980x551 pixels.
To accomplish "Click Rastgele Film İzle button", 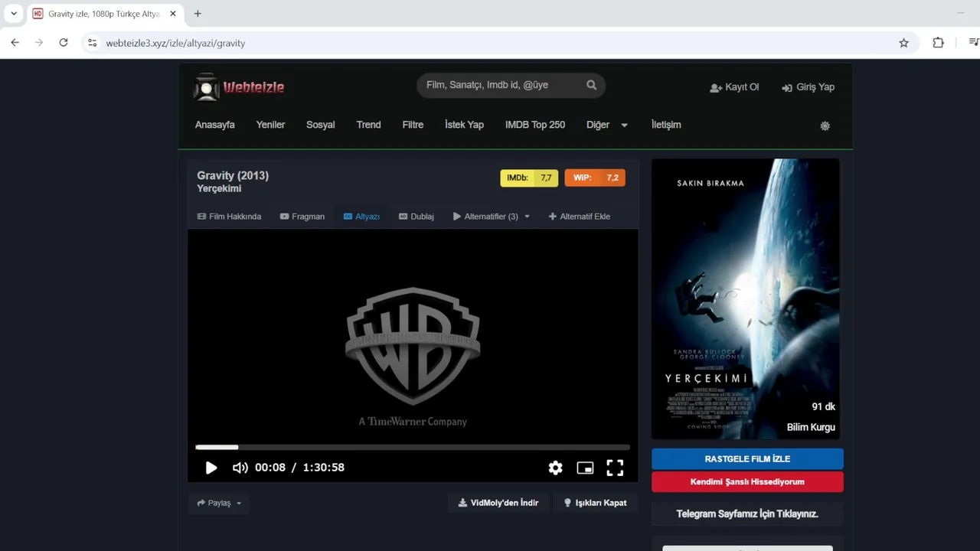I will pos(747,458).
